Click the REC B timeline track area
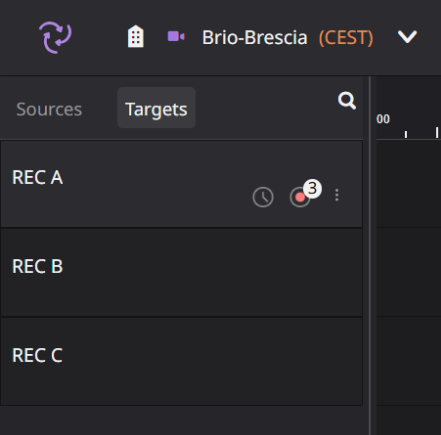 pyautogui.click(x=409, y=272)
